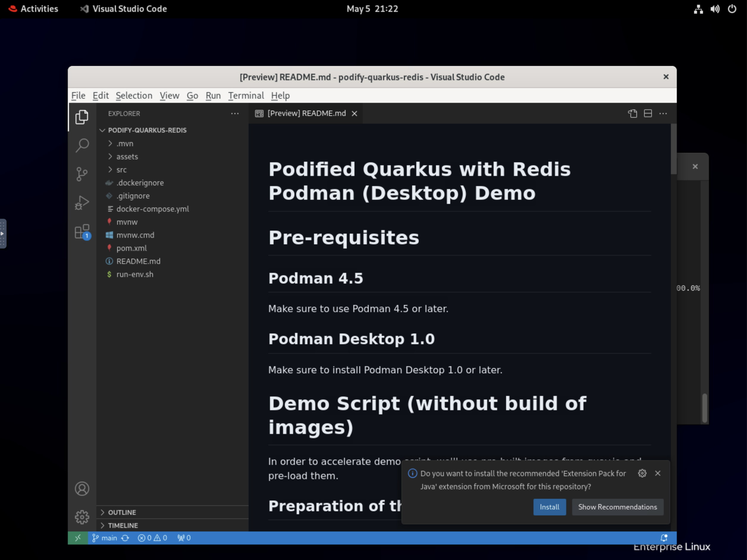Click the left edge side panel handle
The width and height of the screenshot is (747, 560).
[3, 234]
